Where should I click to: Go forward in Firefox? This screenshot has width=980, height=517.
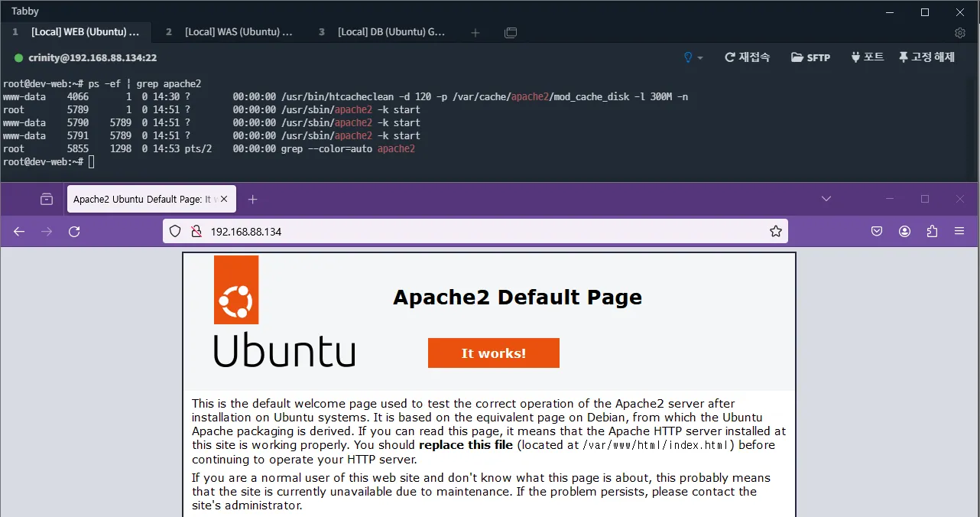tap(47, 231)
